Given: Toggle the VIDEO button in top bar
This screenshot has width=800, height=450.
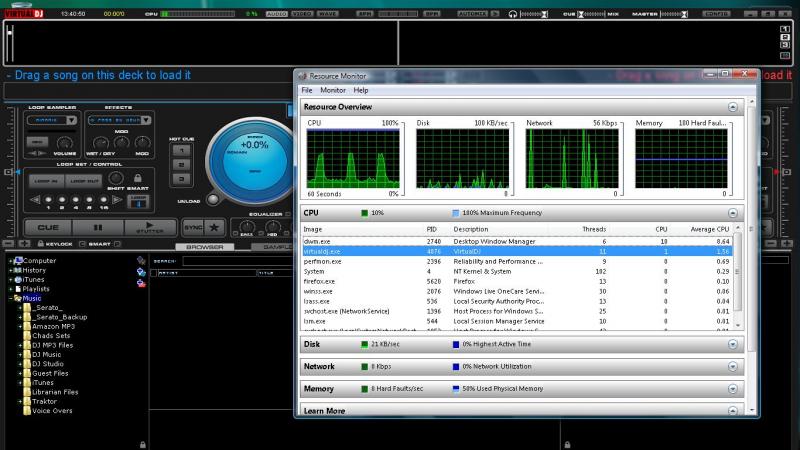Looking at the screenshot, I should pyautogui.click(x=302, y=14).
